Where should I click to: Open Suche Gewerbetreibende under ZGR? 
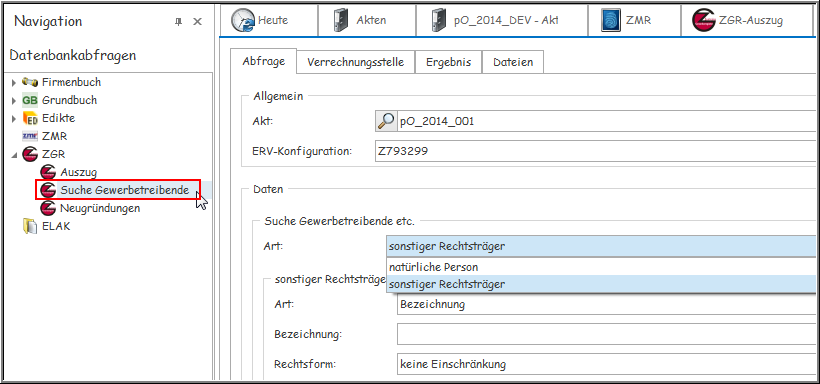124,190
